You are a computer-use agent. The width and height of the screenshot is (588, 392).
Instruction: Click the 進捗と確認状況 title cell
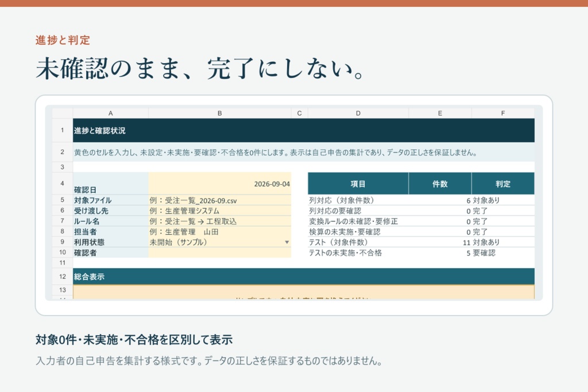click(304, 130)
